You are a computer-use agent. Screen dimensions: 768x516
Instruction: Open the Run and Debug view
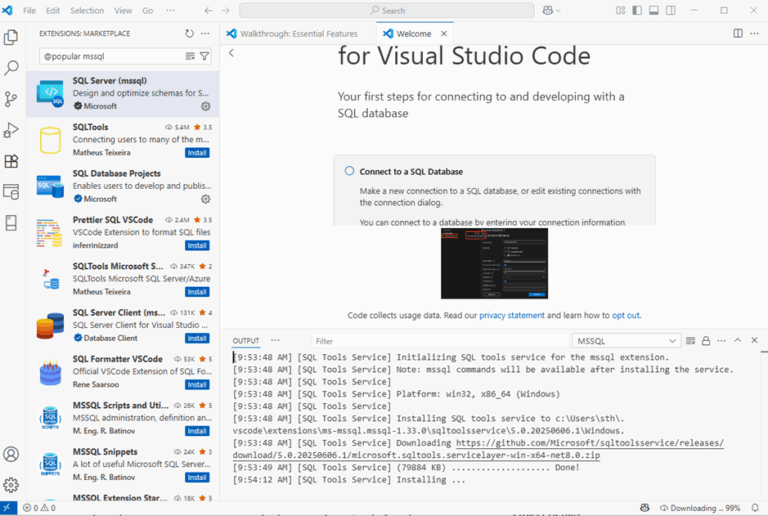[x=11, y=130]
